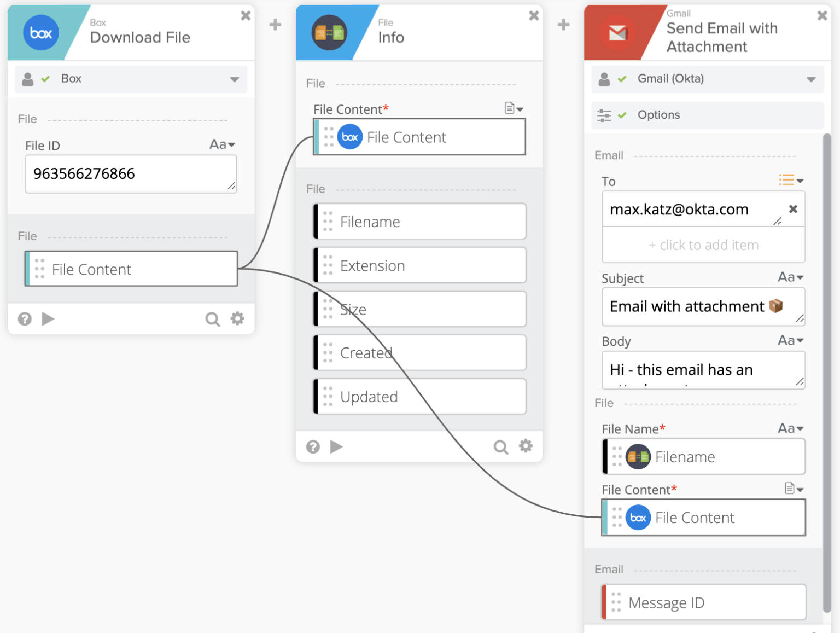Open settings gear on Download File card
This screenshot has height=633, width=840.
(237, 318)
